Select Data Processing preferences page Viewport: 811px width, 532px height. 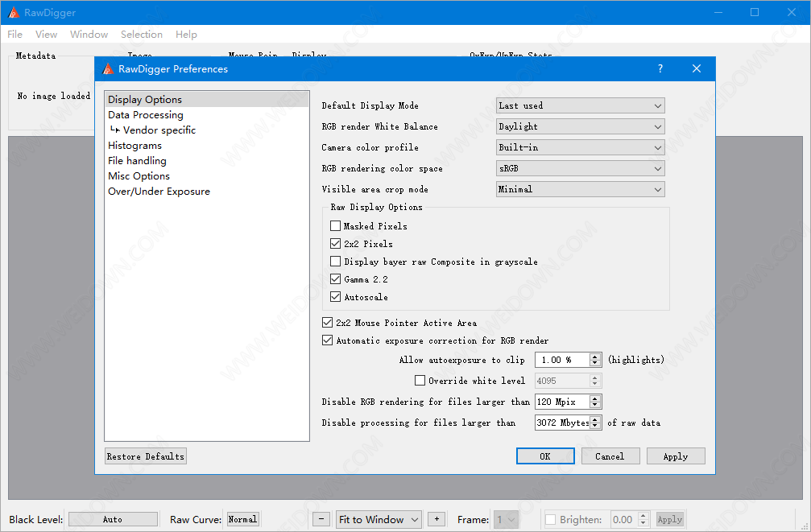coord(207,115)
